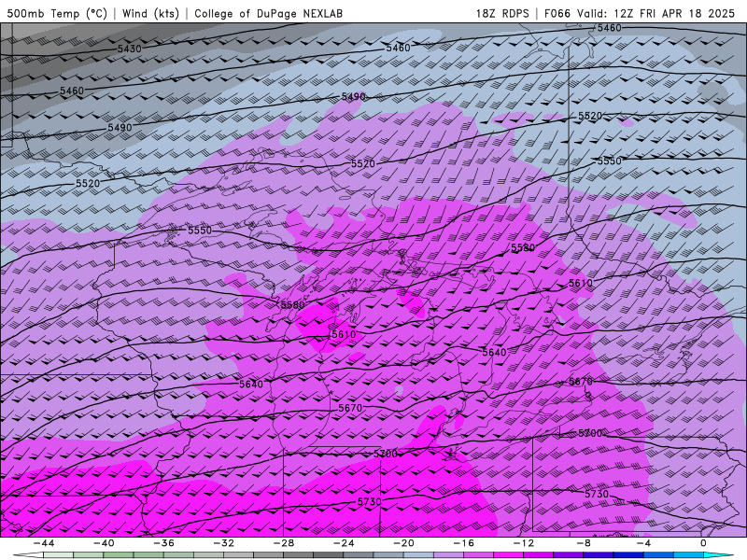Viewport: 747px width, 560px height.
Task: Click the -36 color scale label
Action: [x=163, y=543]
